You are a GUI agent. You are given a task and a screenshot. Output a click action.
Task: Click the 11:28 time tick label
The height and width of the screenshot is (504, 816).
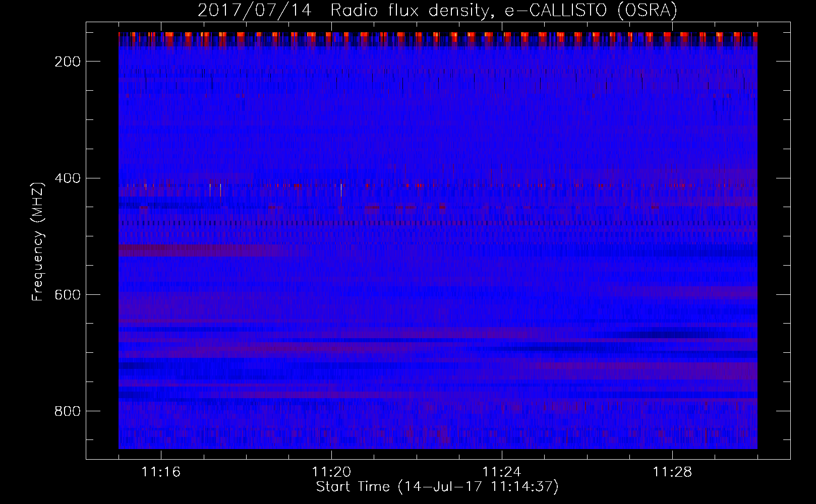[673, 472]
